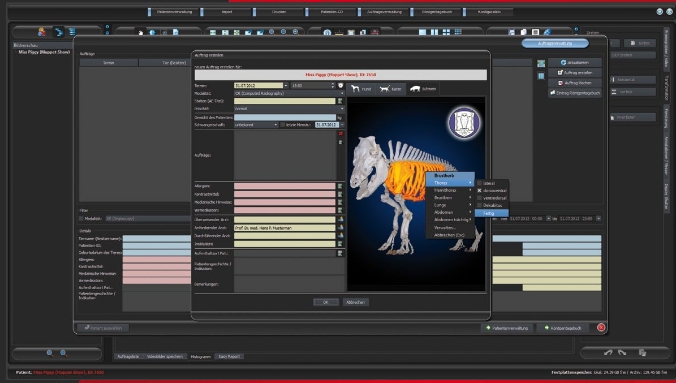Screen dimensions: 676x383
Task: Open the Modalität CR dropdown in dialog
Action: point(289,93)
